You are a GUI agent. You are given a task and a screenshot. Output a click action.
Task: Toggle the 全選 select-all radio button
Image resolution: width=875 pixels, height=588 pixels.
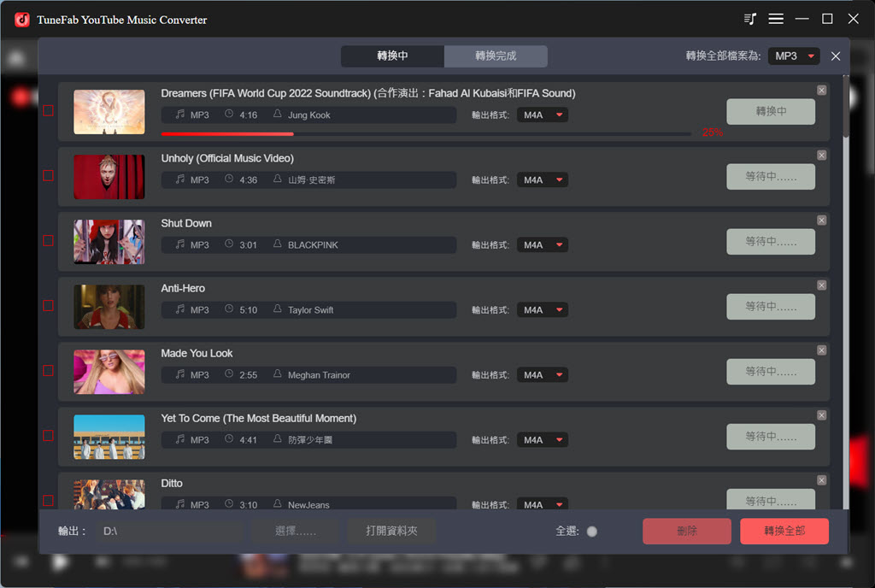(592, 532)
